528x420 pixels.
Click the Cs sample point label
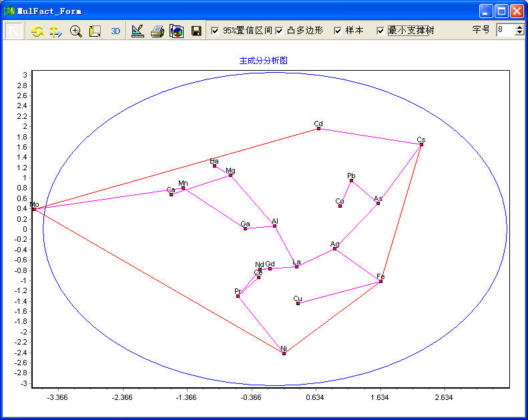pos(421,140)
